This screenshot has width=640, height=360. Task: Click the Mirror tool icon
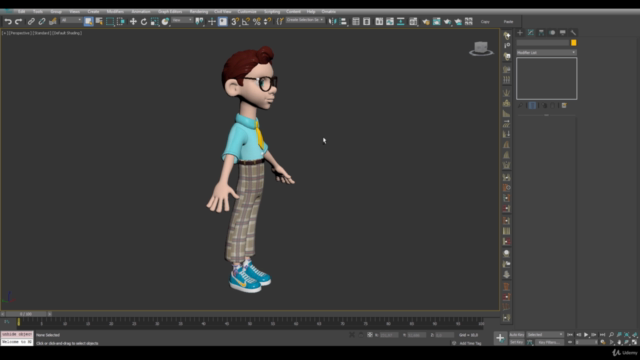point(333,22)
